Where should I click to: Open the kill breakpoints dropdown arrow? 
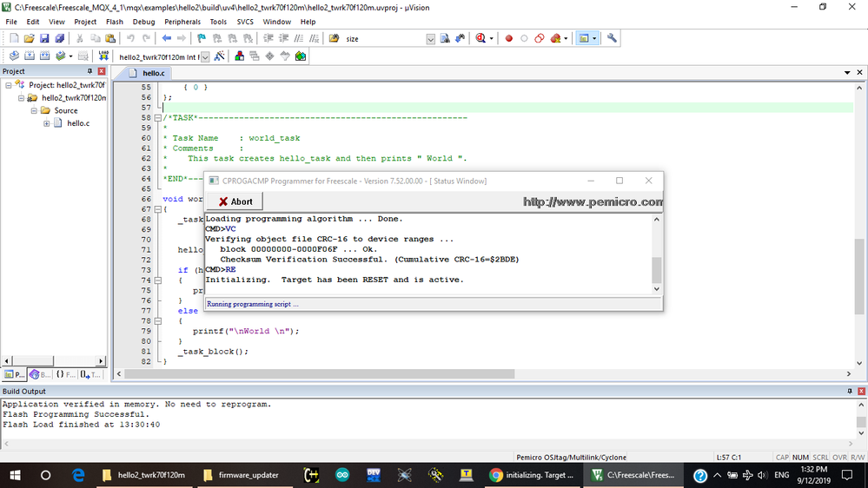click(x=566, y=39)
